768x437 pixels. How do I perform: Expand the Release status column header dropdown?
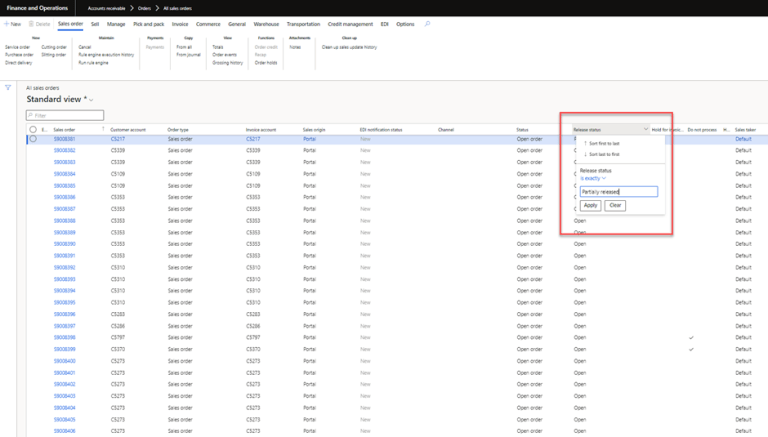point(646,129)
